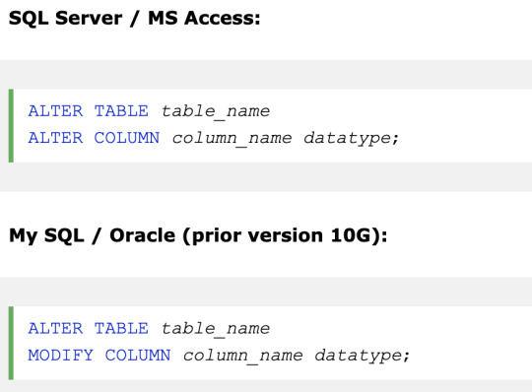
Task: Click the 'My SQL / Oracle (prior version 10G):' heading
Action: point(198,235)
